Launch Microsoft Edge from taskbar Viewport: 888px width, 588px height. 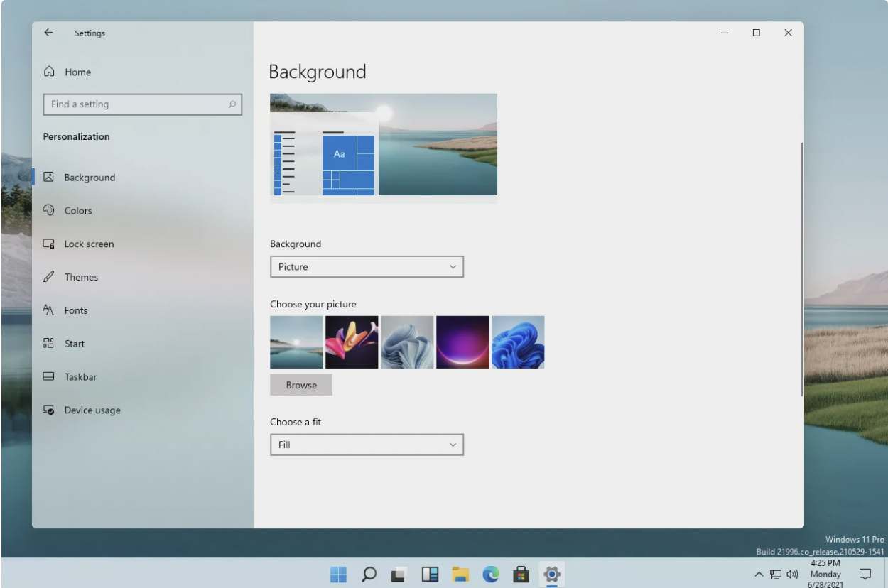point(491,574)
